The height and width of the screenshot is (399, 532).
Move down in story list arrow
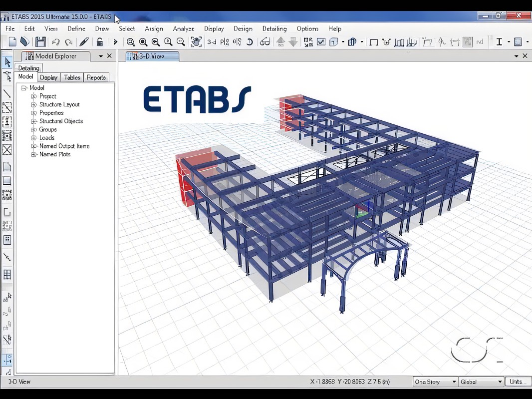(x=293, y=42)
